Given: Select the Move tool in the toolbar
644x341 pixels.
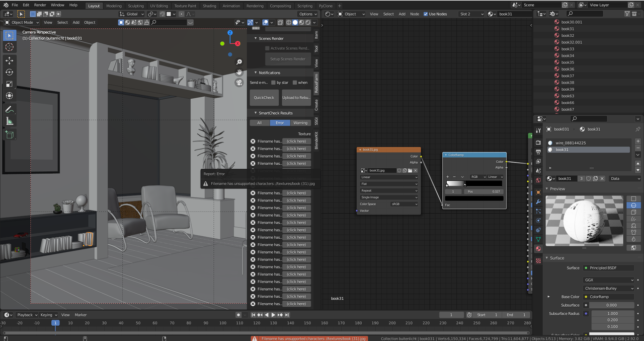Looking at the screenshot, I should [x=9, y=60].
